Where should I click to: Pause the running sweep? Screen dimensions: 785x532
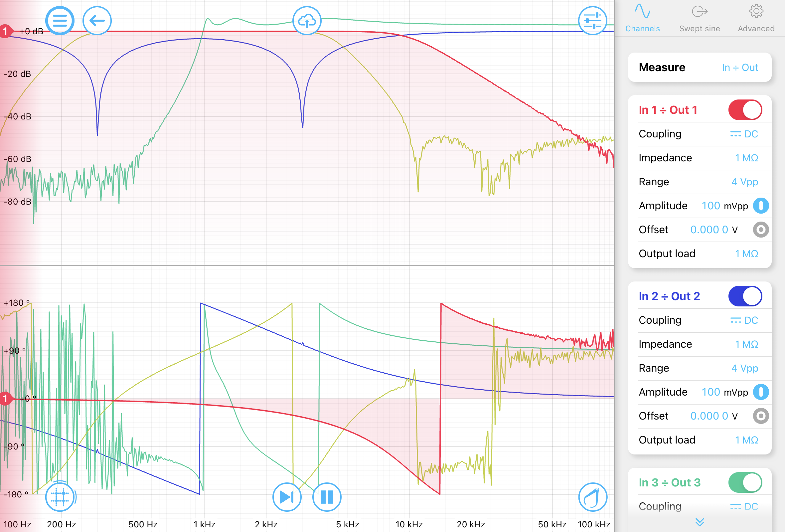pyautogui.click(x=327, y=497)
